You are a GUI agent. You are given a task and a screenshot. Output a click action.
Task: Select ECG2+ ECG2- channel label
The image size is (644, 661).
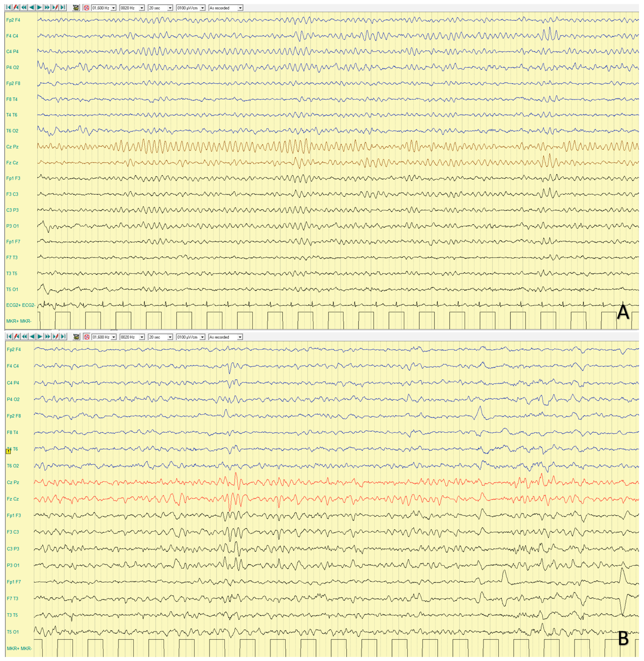21,305
